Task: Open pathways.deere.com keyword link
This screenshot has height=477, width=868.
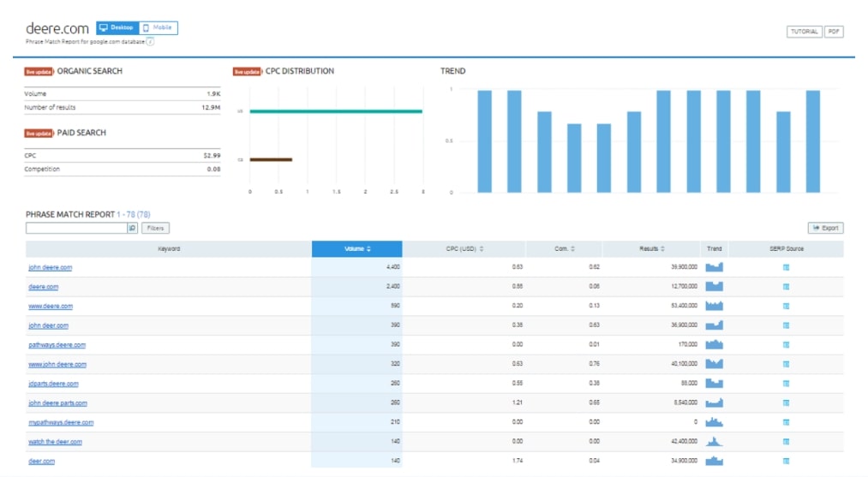Action: (57, 345)
